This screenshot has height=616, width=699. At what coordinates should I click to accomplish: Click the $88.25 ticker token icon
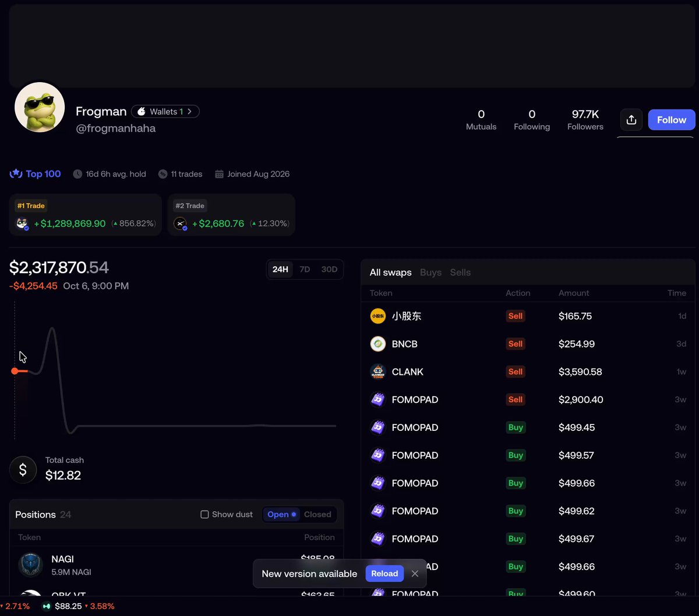46,606
